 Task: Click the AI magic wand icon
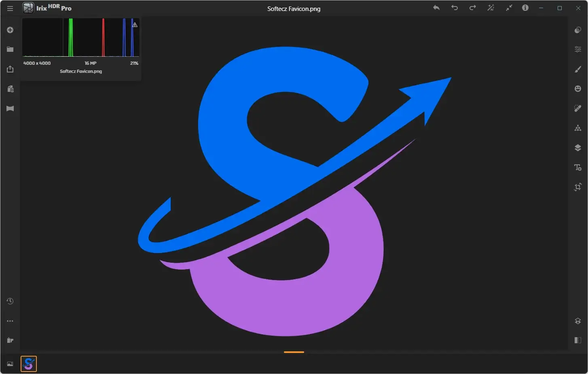pos(491,8)
